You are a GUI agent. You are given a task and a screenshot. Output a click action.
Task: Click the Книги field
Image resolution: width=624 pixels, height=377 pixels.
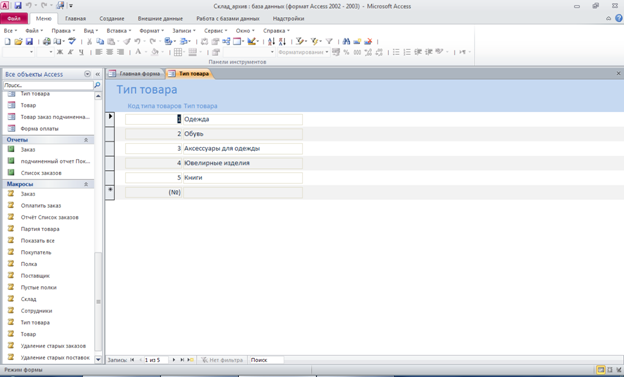coord(242,178)
